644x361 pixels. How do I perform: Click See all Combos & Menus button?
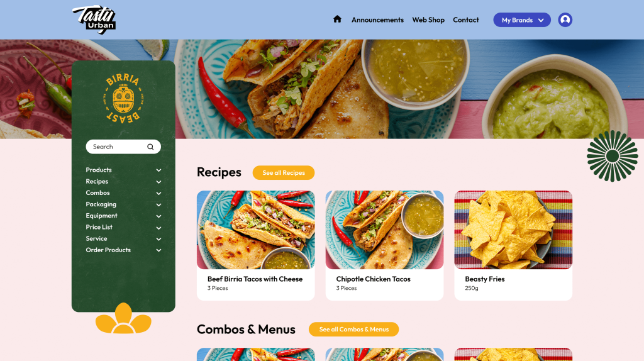point(353,330)
